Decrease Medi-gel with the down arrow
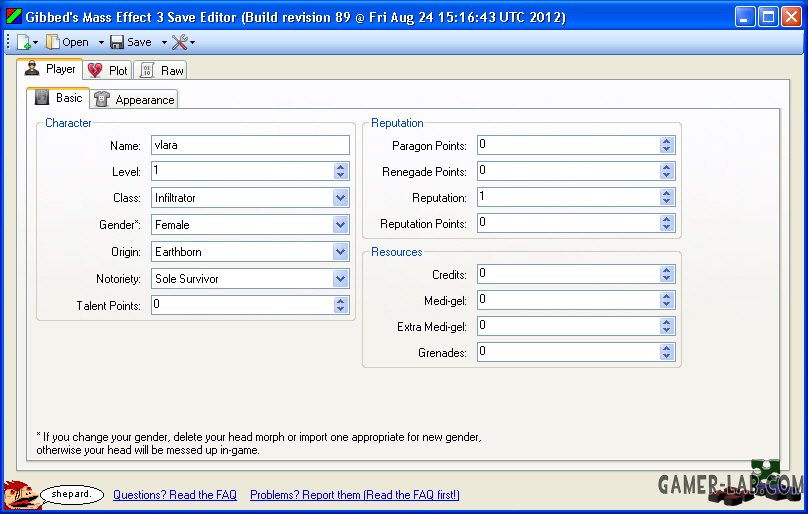The image size is (808, 514). [x=666, y=304]
